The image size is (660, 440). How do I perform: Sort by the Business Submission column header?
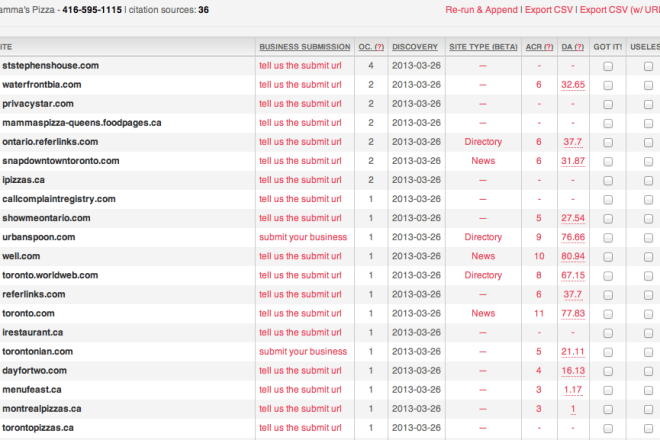point(304,47)
